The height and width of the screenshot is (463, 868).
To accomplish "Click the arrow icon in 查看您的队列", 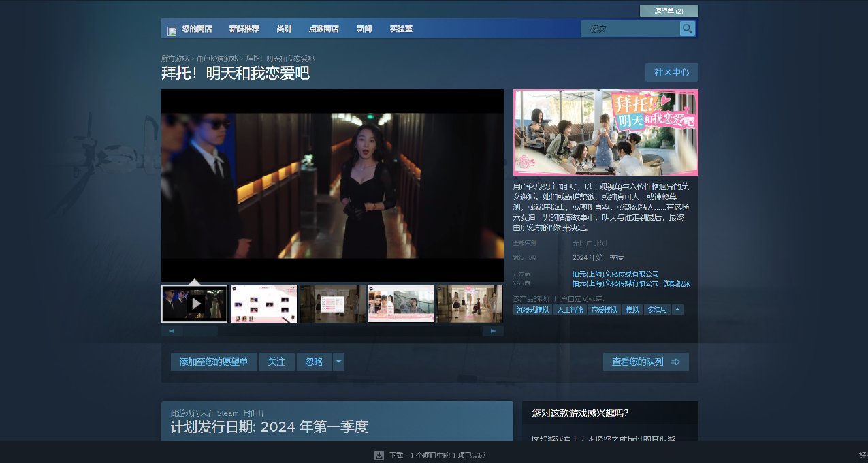I will pyautogui.click(x=675, y=362).
